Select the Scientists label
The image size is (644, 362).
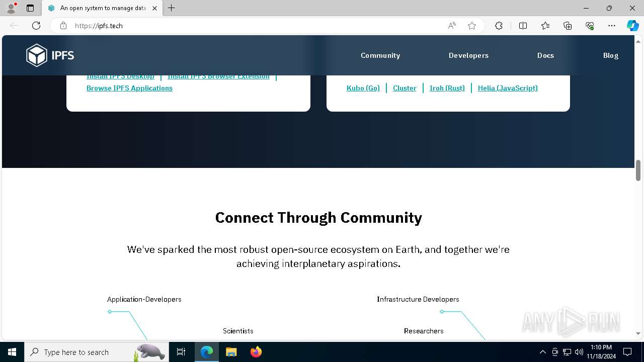pyautogui.click(x=238, y=331)
